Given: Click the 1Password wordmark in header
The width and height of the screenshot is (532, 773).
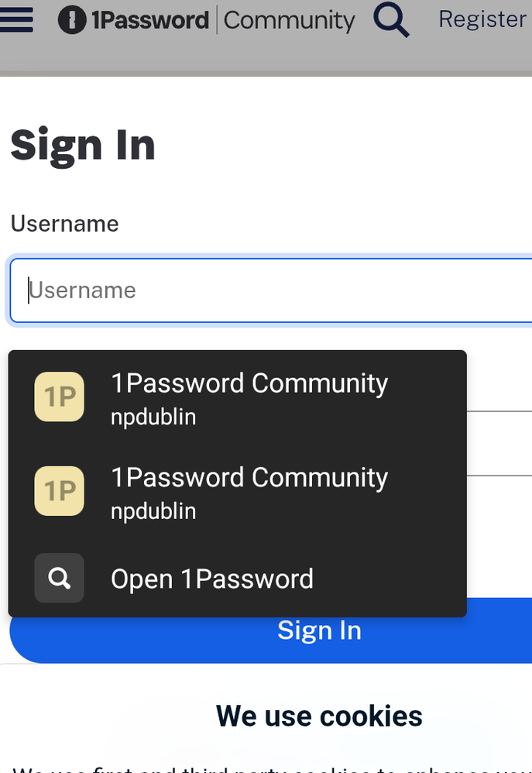Looking at the screenshot, I should 150,20.
